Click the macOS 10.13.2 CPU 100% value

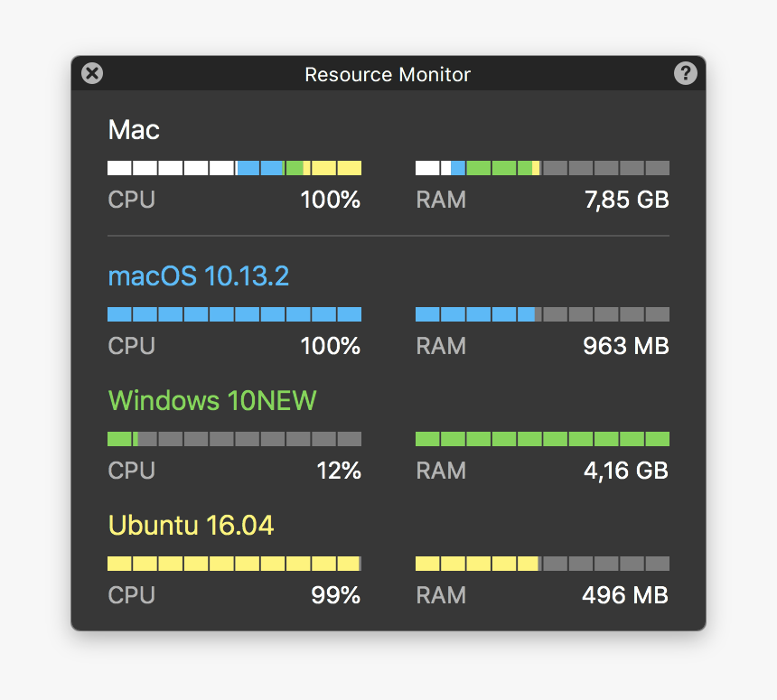click(331, 346)
